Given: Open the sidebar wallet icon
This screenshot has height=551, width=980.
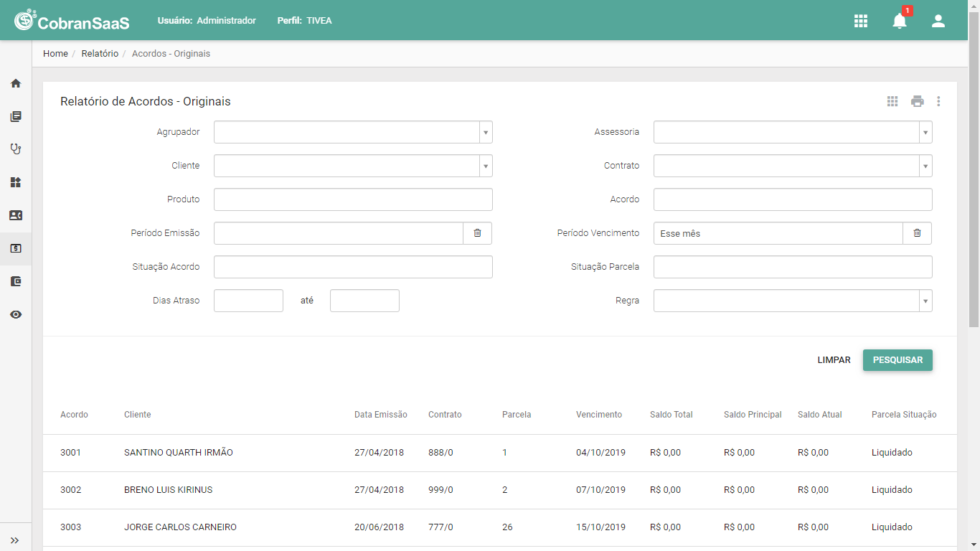Looking at the screenshot, I should point(16,281).
